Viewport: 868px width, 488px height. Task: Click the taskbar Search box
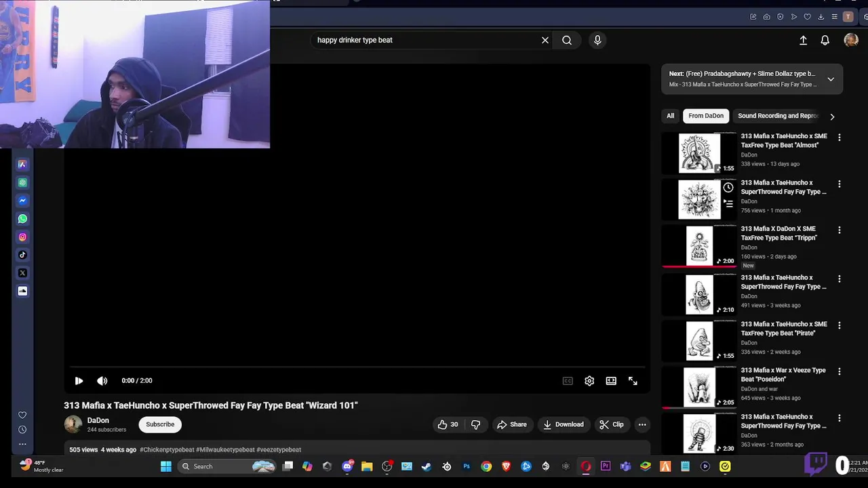pyautogui.click(x=227, y=466)
